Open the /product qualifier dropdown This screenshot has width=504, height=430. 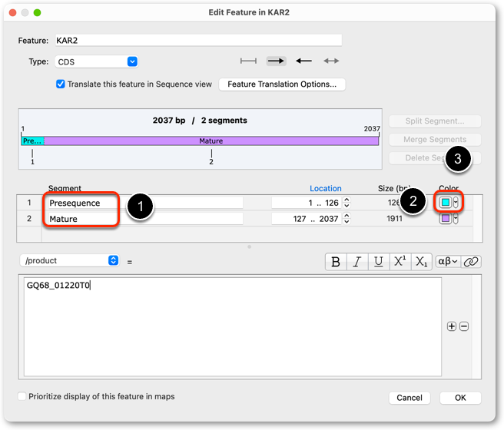(x=69, y=260)
